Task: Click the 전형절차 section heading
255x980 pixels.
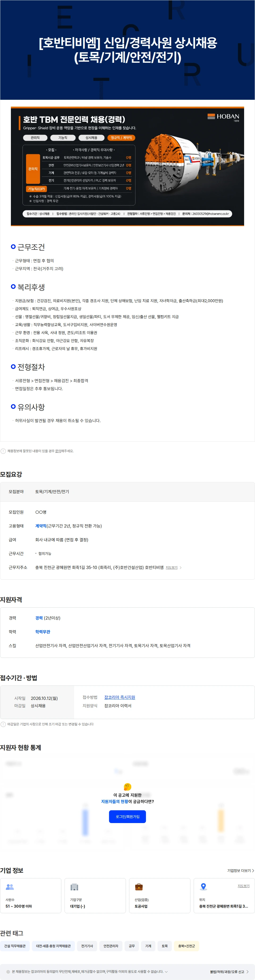Action: (31, 367)
